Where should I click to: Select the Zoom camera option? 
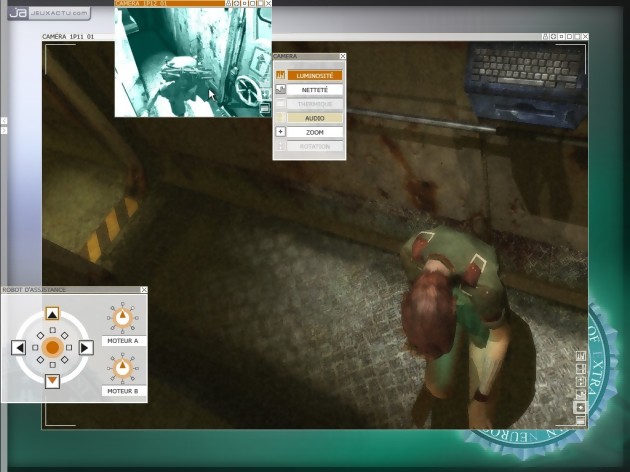pyautogui.click(x=315, y=132)
